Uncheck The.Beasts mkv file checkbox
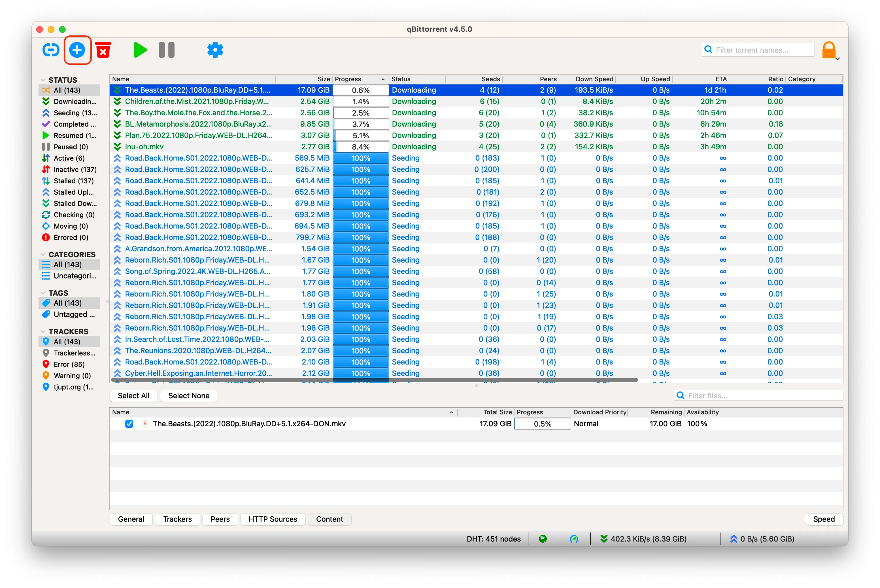 point(129,424)
